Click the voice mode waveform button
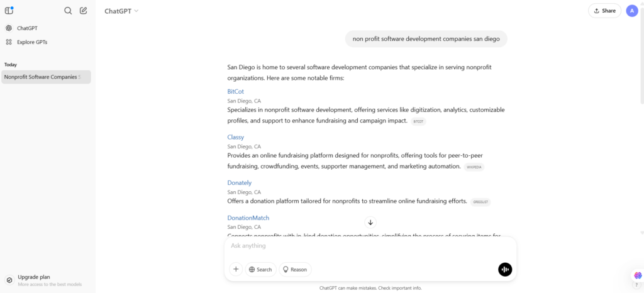The width and height of the screenshot is (644, 293). tap(505, 269)
